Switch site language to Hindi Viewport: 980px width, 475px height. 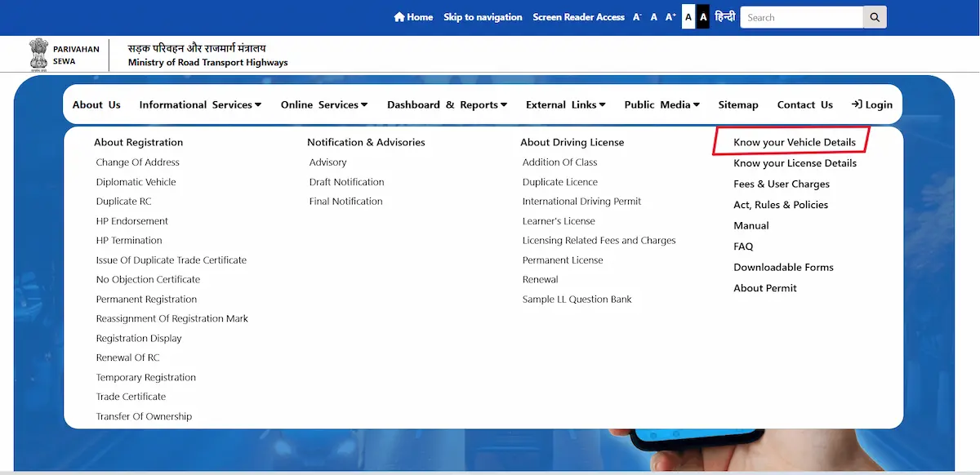click(x=724, y=17)
